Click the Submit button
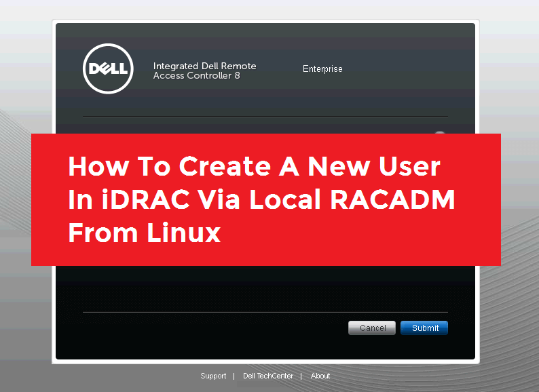The image size is (539, 392). 424,328
